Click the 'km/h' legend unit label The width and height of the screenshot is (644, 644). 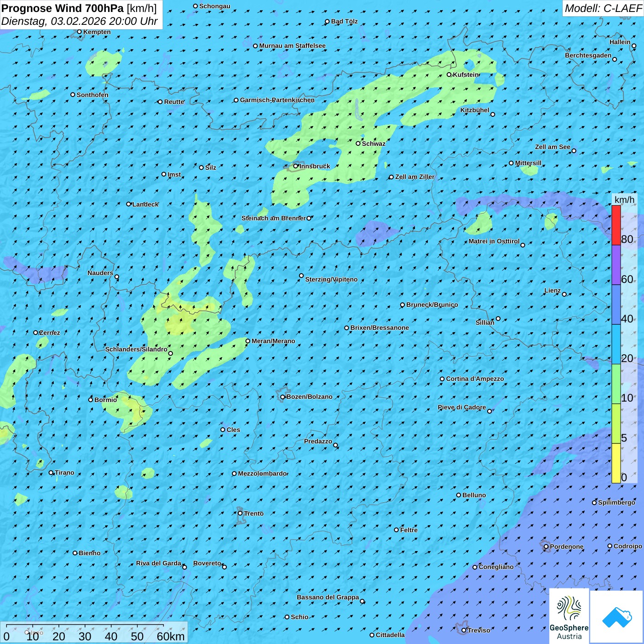624,200
